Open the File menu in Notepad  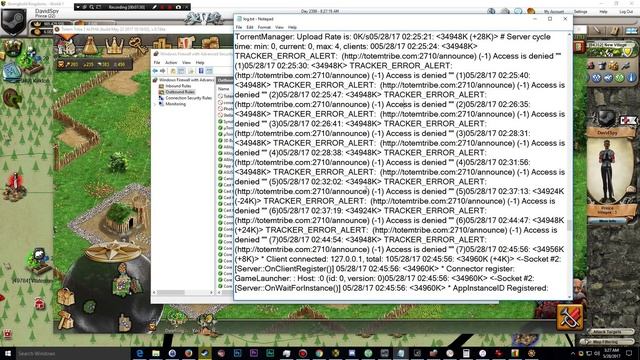coord(239,27)
